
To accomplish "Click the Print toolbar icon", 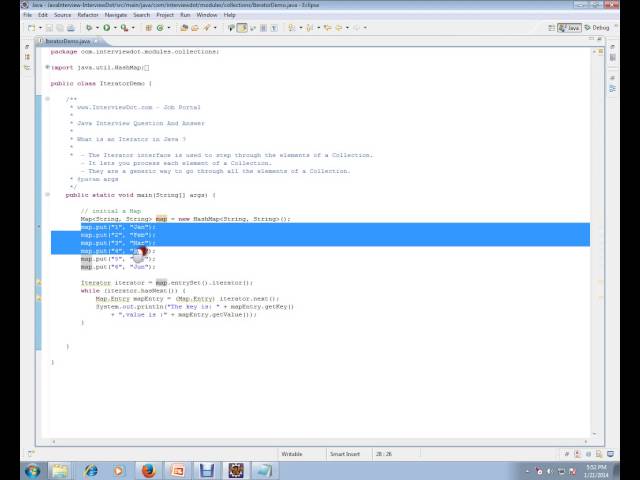I will tap(71, 28).
